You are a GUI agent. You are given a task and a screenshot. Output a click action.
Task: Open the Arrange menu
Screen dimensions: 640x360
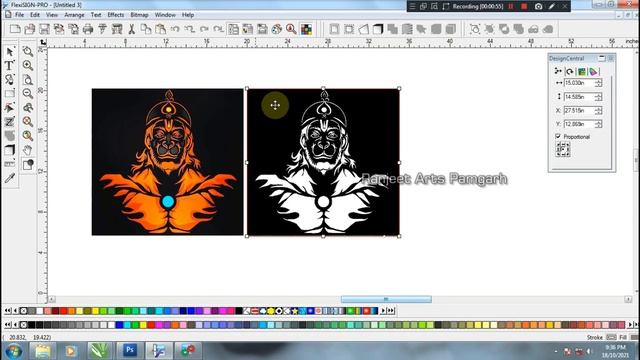pos(74,15)
